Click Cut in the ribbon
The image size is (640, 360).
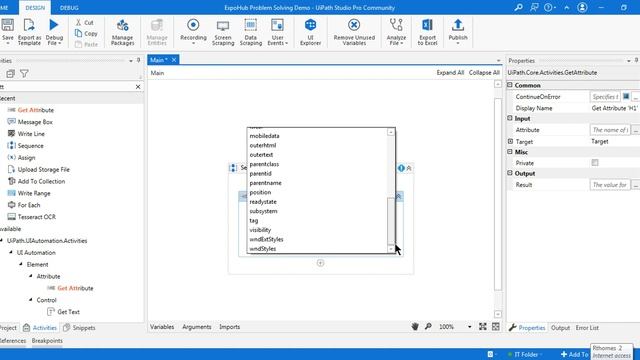[84, 22]
